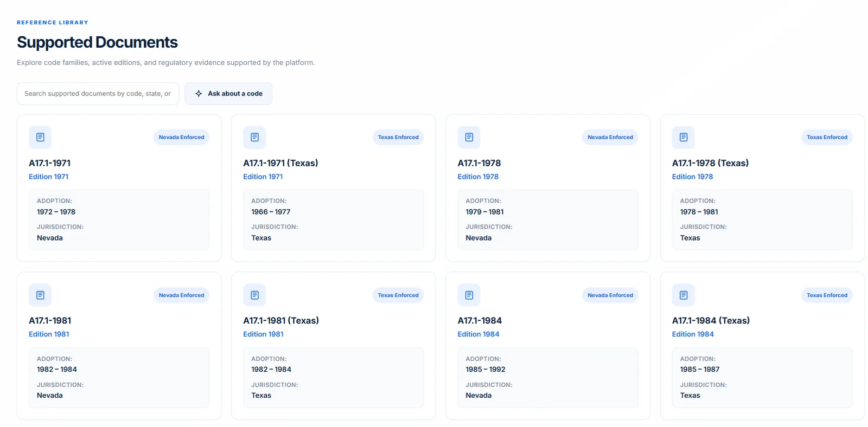This screenshot has height=427, width=868.
Task: Click Texas Enforced badge on A17.1-1978 (Texas) card
Action: point(827,137)
